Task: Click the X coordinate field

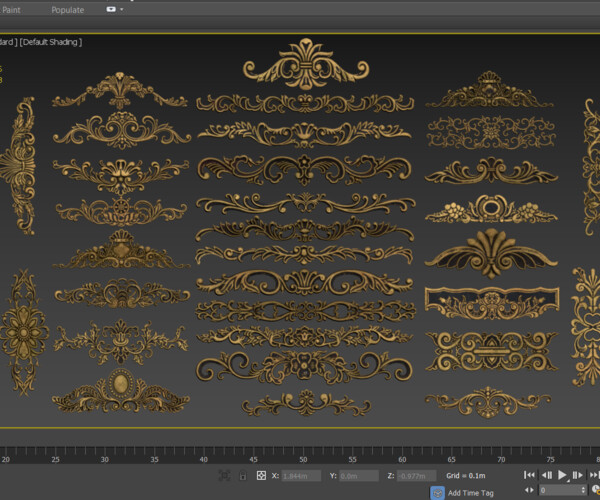Action: coord(301,476)
